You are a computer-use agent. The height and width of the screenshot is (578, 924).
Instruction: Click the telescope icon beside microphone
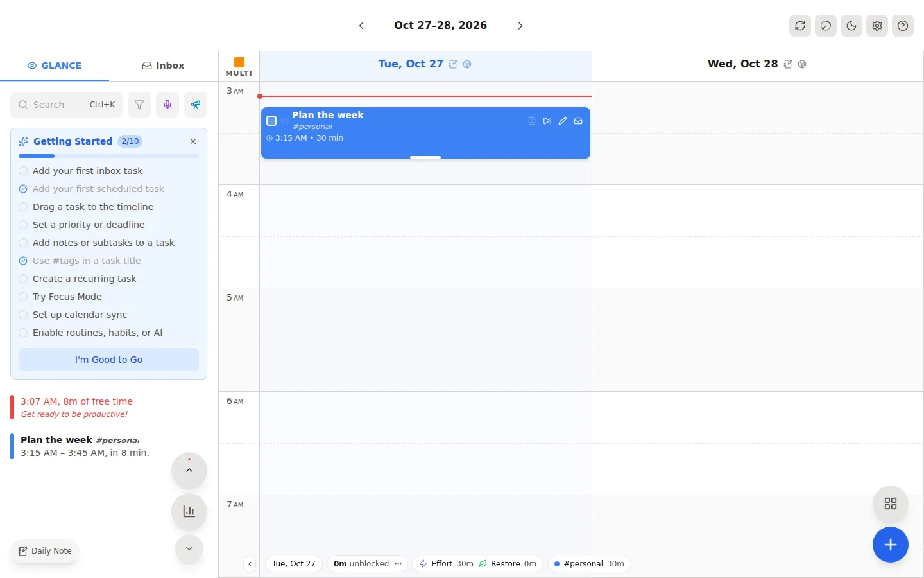196,105
